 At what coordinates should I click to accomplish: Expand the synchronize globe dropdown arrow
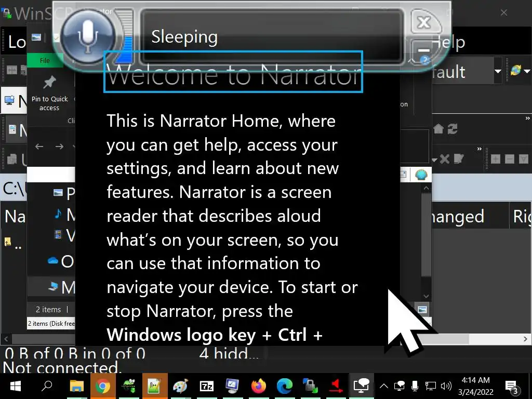(x=527, y=71)
